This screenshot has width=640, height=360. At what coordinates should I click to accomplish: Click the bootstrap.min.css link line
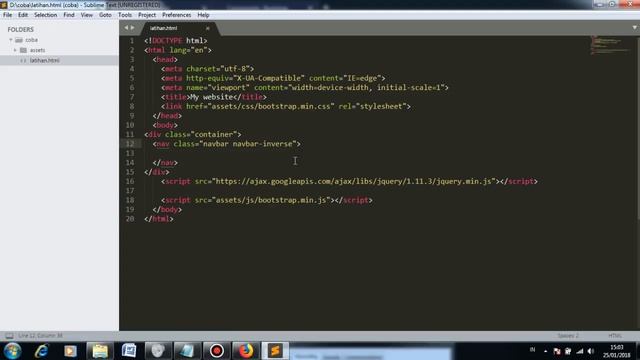(286, 107)
